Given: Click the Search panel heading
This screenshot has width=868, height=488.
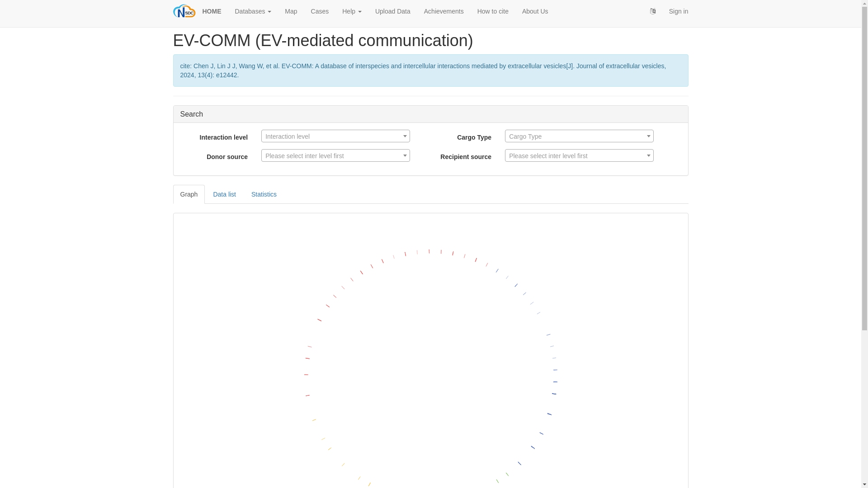Looking at the screenshot, I should [x=192, y=114].
